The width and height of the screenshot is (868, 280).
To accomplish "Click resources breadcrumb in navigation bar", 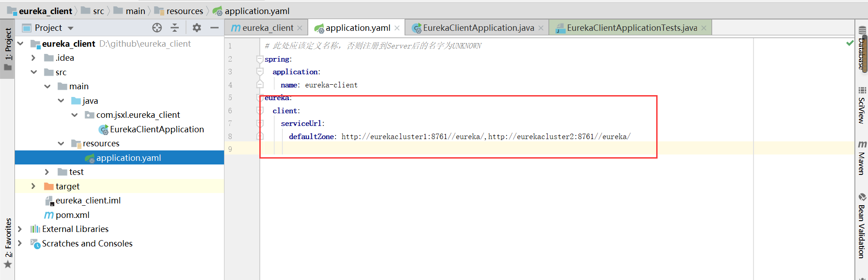I will point(179,11).
